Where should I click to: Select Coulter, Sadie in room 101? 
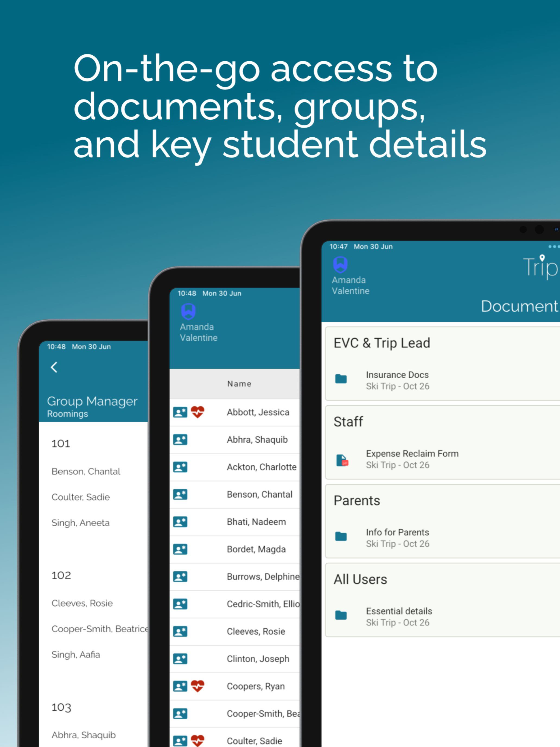coord(81,497)
